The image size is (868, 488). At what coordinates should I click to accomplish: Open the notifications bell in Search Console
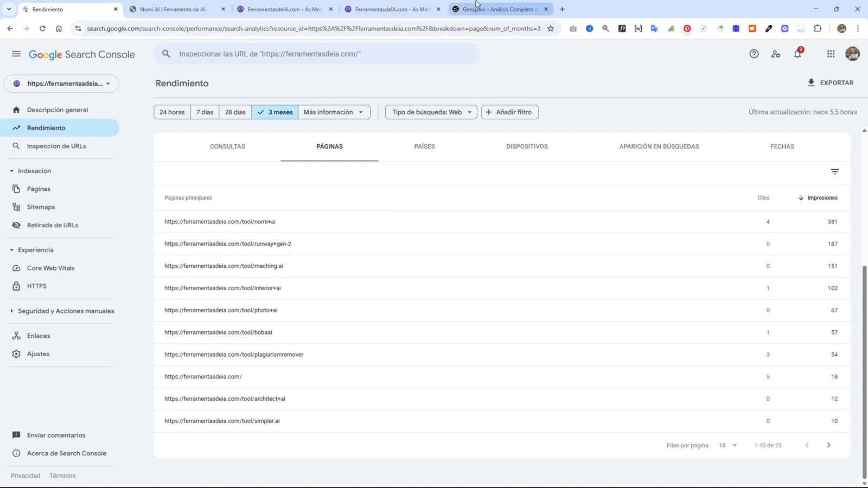[x=797, y=54]
